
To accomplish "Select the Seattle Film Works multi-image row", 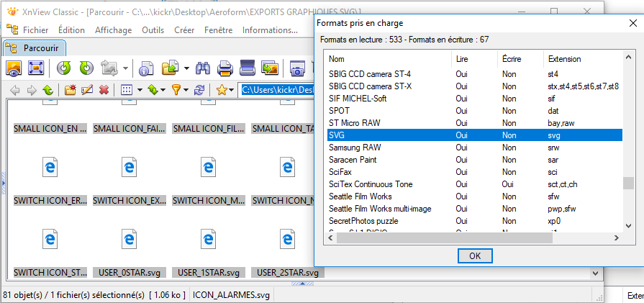I will 475,209.
